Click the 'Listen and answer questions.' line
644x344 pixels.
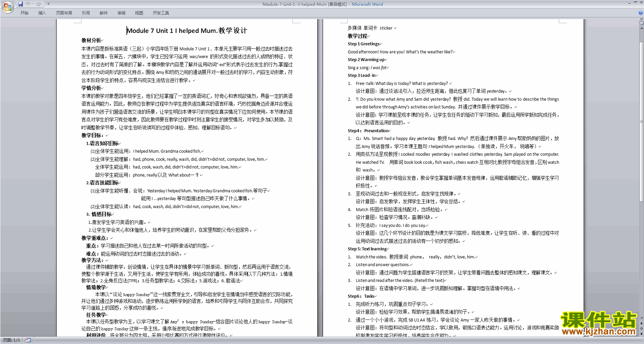coord(383,265)
